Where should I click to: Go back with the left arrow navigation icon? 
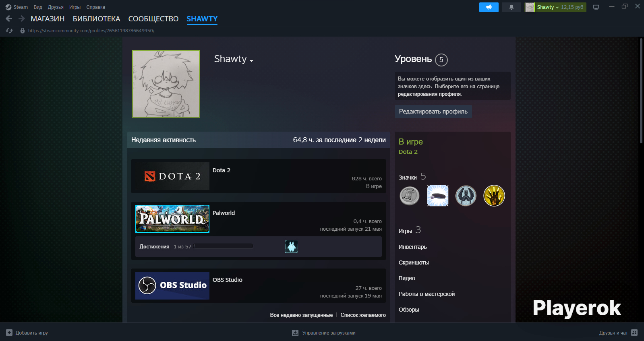pyautogui.click(x=9, y=19)
